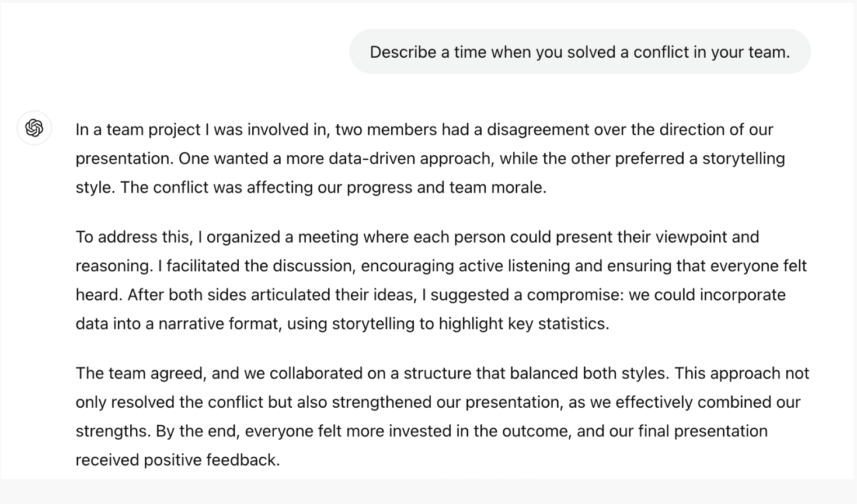Click the user message bubble about team conflict

coord(580,52)
